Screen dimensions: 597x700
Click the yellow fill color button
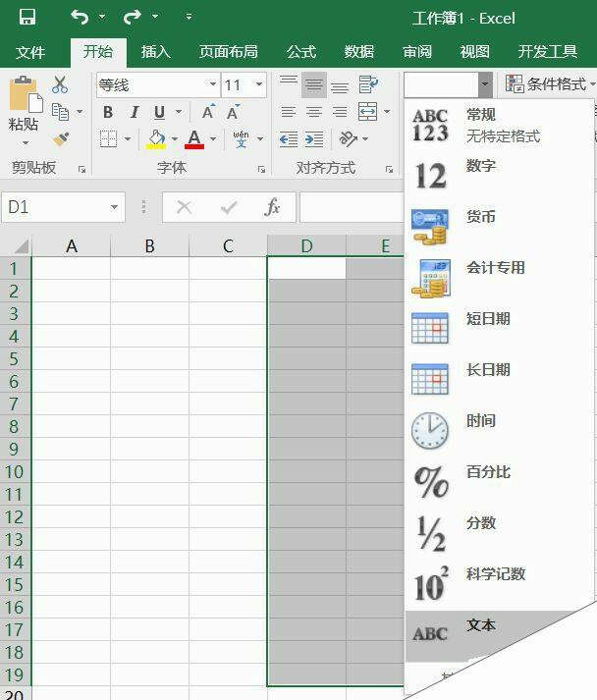156,139
